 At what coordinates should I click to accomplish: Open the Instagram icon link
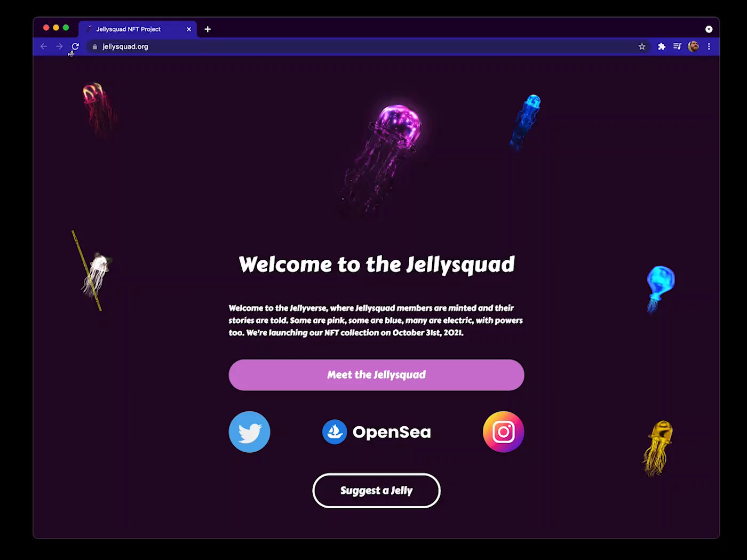(503, 432)
